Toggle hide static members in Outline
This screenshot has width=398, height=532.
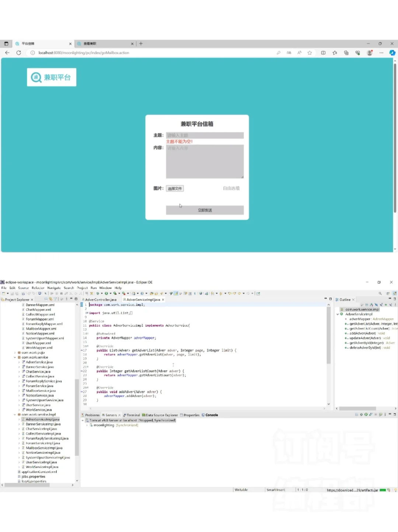pyautogui.click(x=381, y=305)
